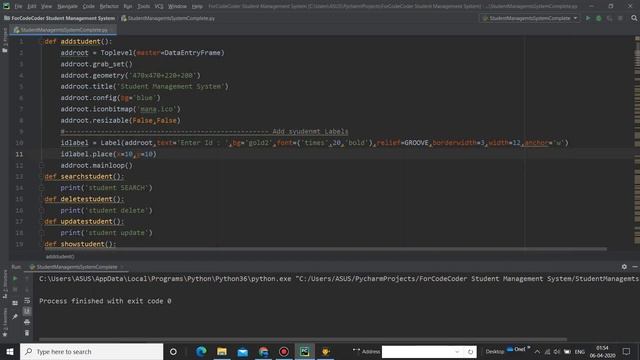Open the Code menu
The width and height of the screenshot is (640, 360).
coord(89,7)
